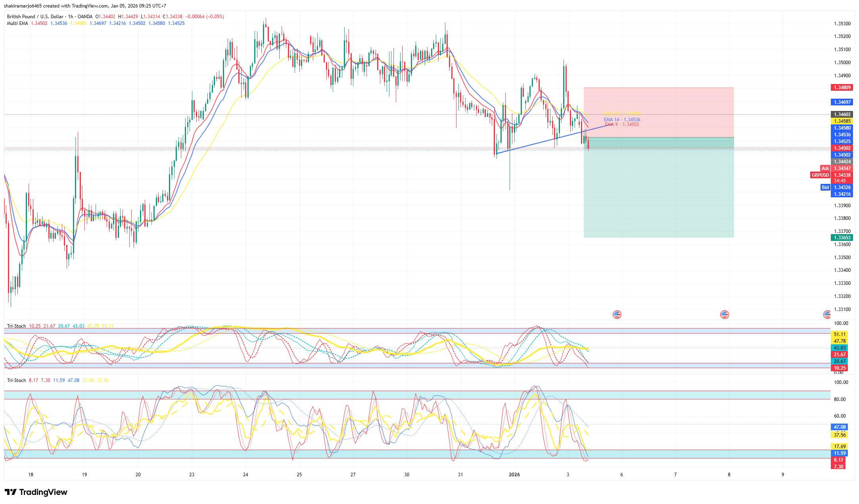This screenshot has height=504, width=859.
Task: Click the green 1.33653 take-profit price label
Action: click(842, 238)
